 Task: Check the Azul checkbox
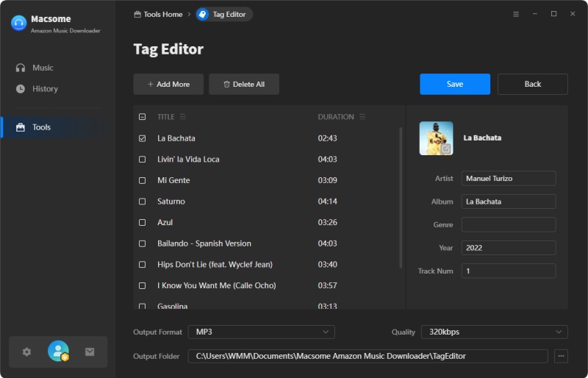pos(142,222)
